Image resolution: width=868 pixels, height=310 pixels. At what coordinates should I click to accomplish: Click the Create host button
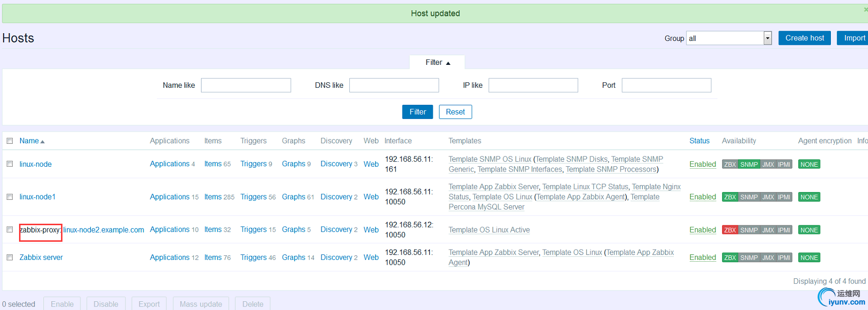click(x=805, y=38)
